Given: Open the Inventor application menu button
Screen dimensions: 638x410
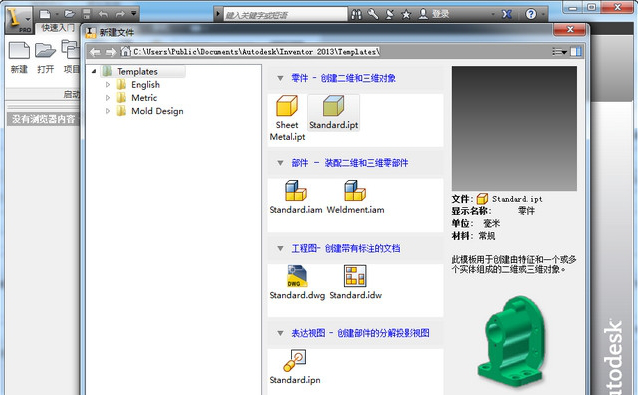Looking at the screenshot, I should 18,20.
